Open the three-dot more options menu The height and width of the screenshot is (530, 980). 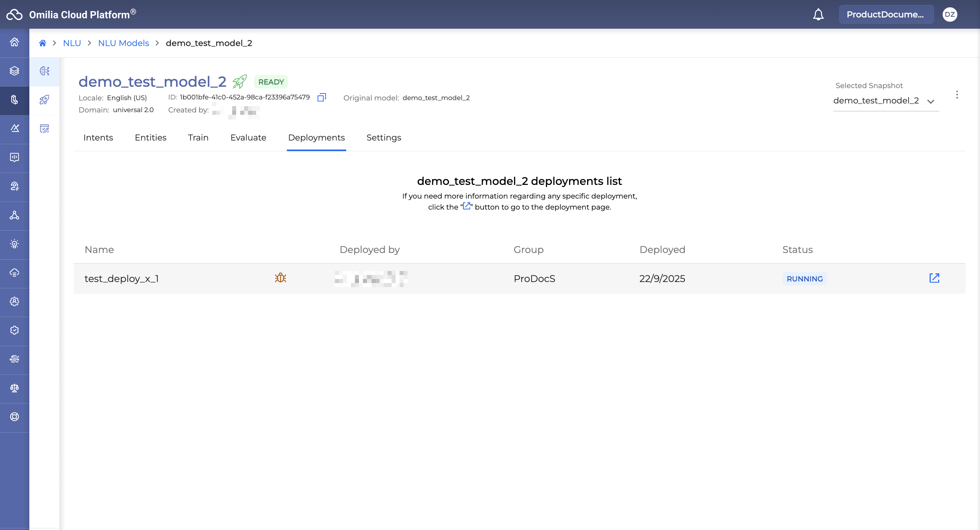[x=957, y=95]
